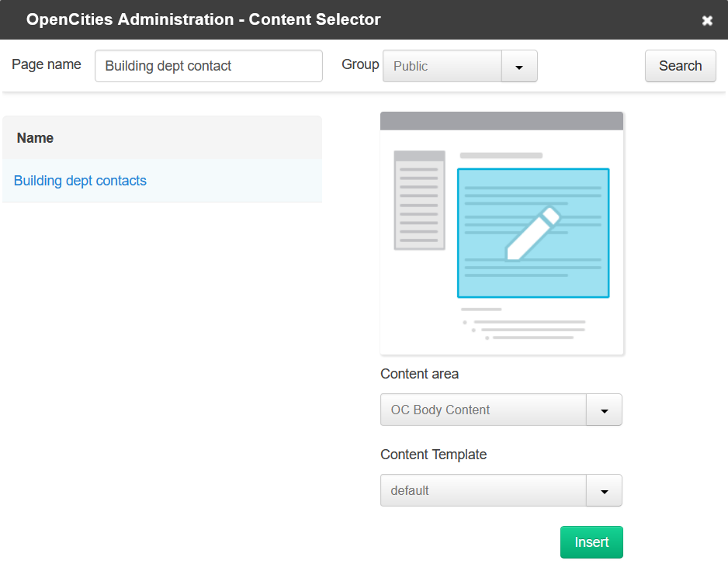Image resolution: width=728 pixels, height=581 pixels.
Task: Click the Content area label
Action: 419,374
